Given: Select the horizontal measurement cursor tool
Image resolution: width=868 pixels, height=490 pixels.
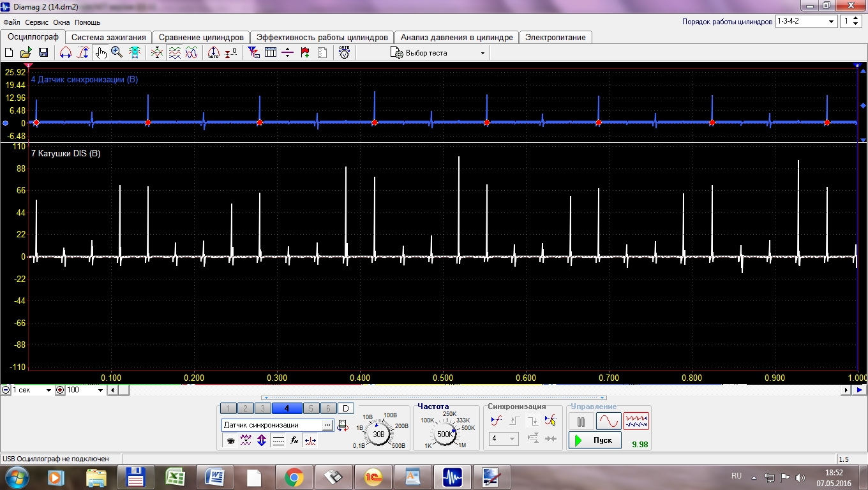Looking at the screenshot, I should point(65,53).
